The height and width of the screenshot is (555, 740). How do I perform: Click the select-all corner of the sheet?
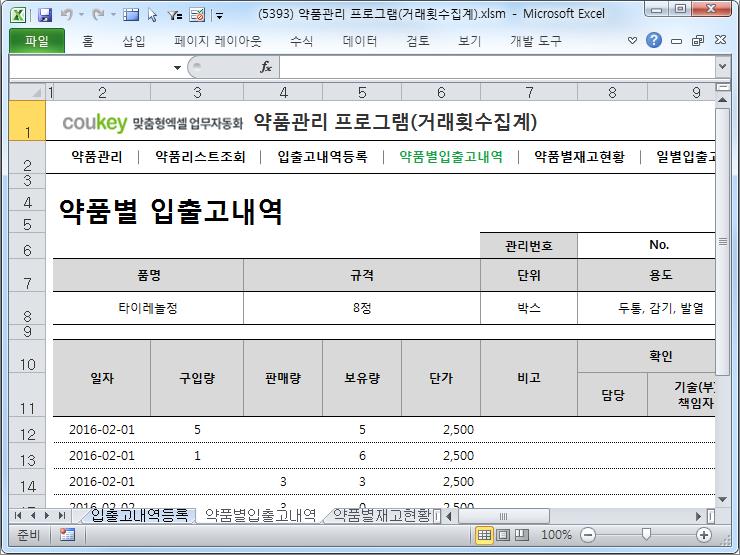coord(27,92)
